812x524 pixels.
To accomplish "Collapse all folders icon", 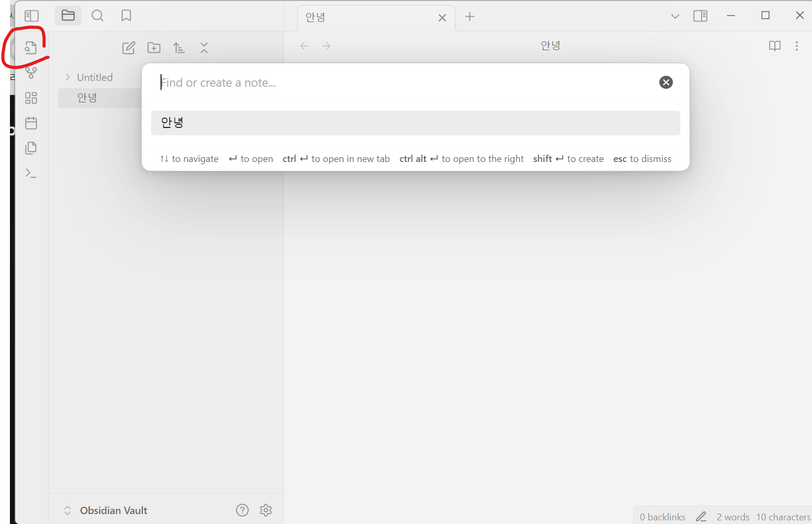I will pyautogui.click(x=204, y=48).
